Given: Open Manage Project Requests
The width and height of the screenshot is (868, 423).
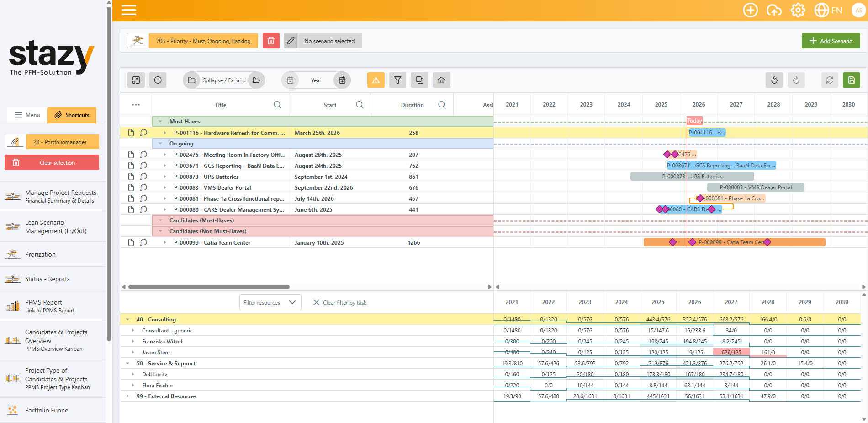Looking at the screenshot, I should pyautogui.click(x=53, y=196).
